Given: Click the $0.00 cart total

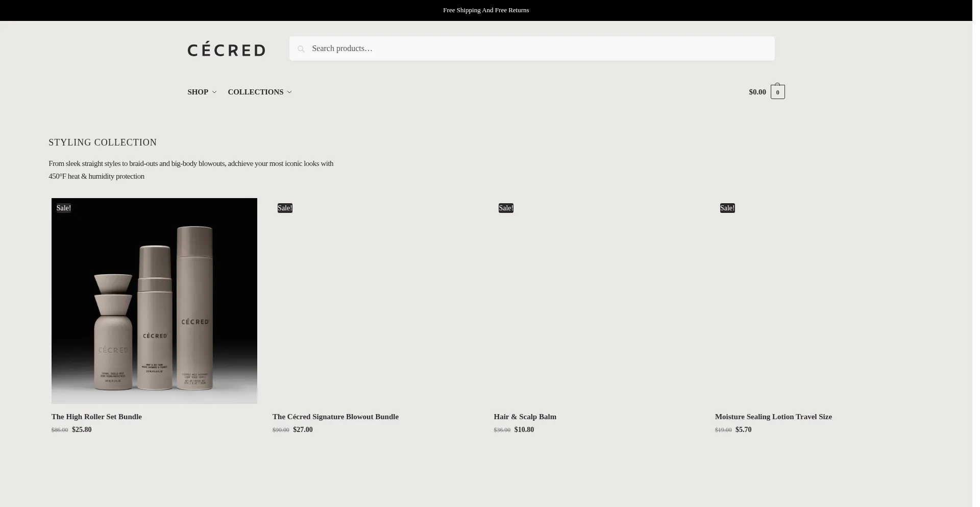Looking at the screenshot, I should (x=757, y=92).
